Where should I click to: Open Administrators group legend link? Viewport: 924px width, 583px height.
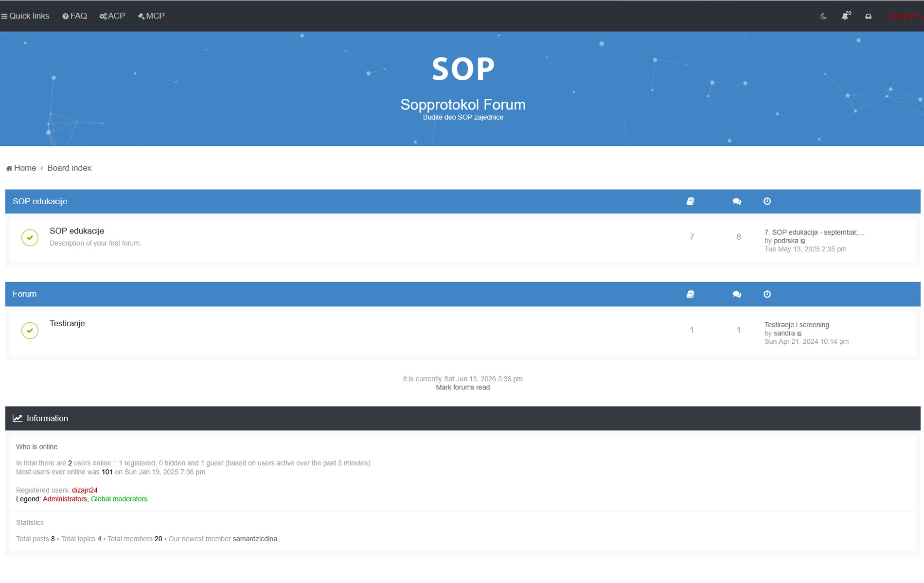(x=65, y=499)
